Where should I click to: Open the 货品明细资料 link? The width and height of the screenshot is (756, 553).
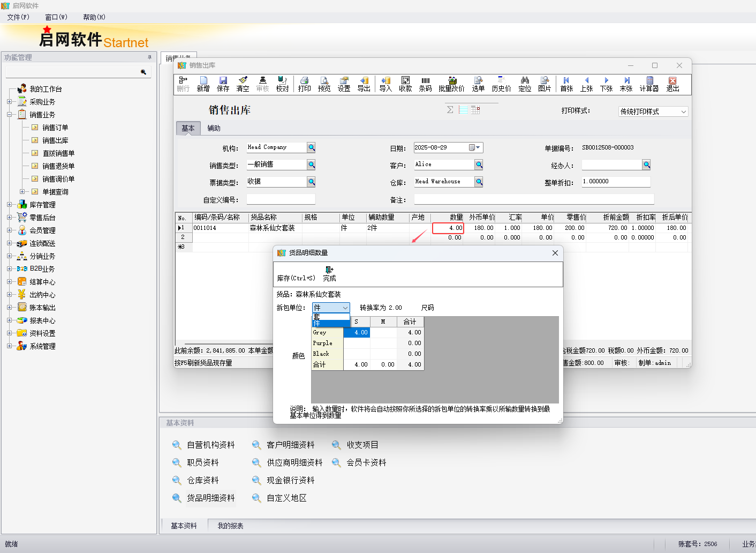211,498
